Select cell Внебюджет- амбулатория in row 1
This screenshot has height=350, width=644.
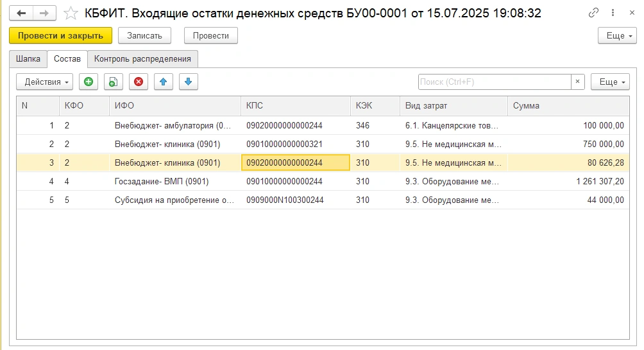(175, 125)
